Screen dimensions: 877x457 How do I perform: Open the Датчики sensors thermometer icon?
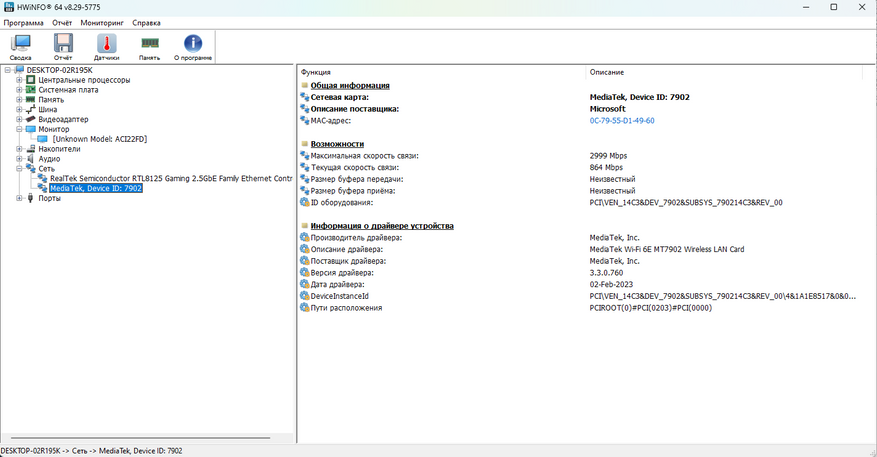coord(106,46)
